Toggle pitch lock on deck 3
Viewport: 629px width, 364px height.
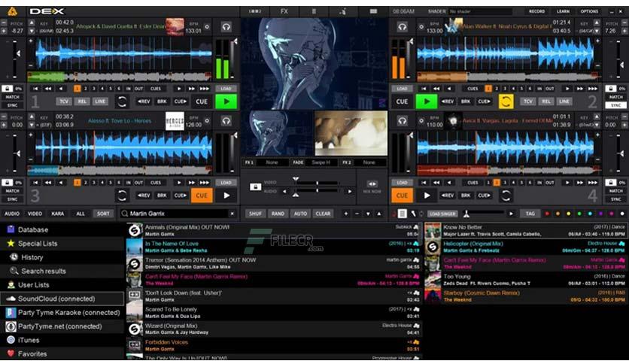8,183
